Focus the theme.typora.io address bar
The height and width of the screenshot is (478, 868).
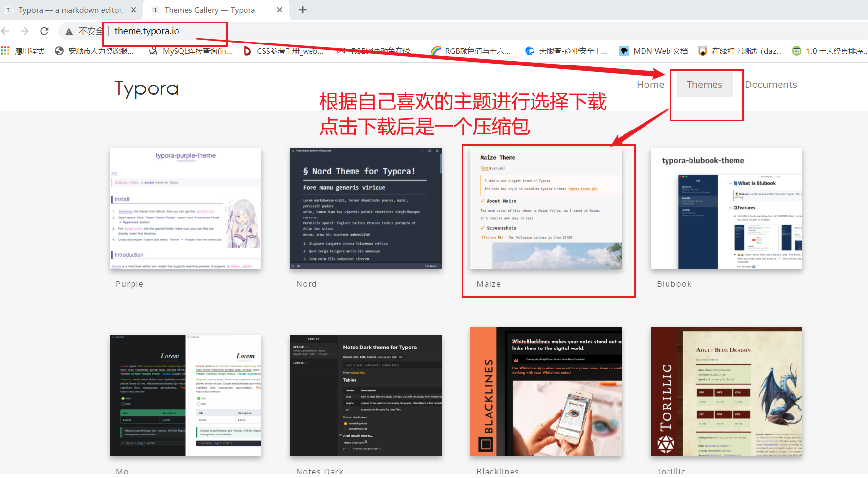point(147,31)
